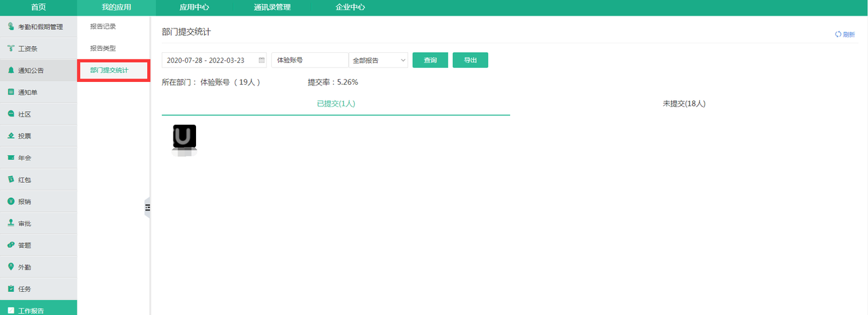Select 通知单 label in the sidebar
This screenshot has width=868, height=315.
coord(28,92)
